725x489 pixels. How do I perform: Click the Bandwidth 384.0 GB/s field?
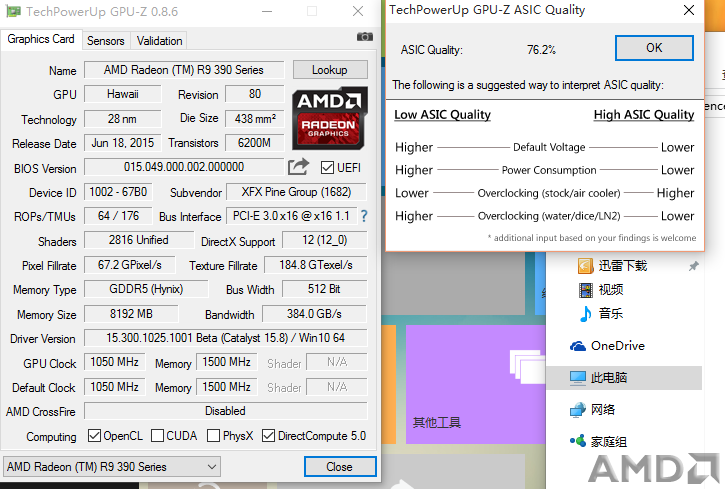(x=314, y=314)
